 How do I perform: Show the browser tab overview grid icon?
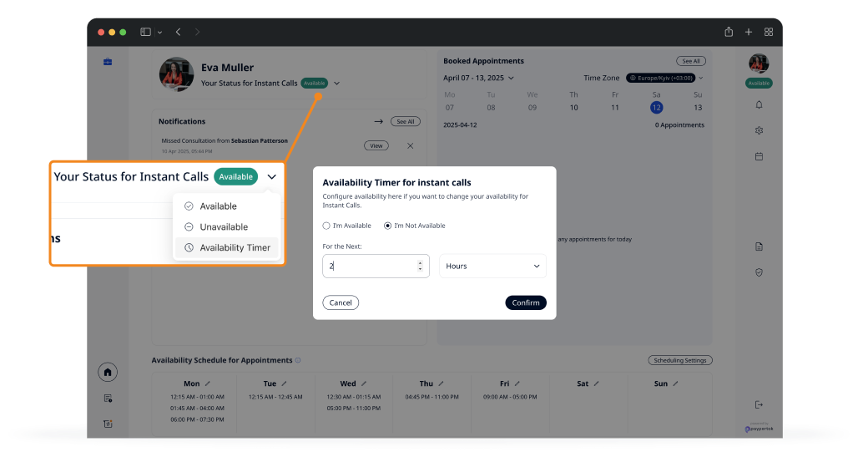[x=769, y=32]
